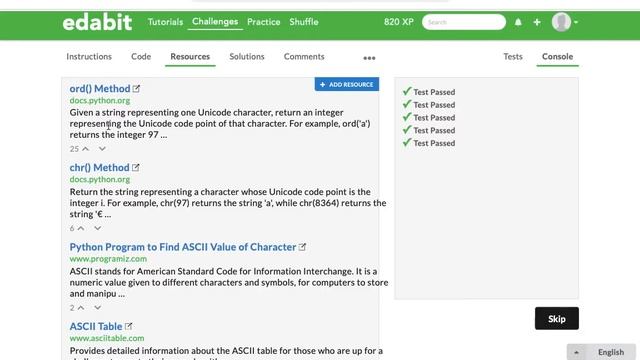Upvote the chr() Method resource
The image size is (640, 360).
(x=81, y=228)
